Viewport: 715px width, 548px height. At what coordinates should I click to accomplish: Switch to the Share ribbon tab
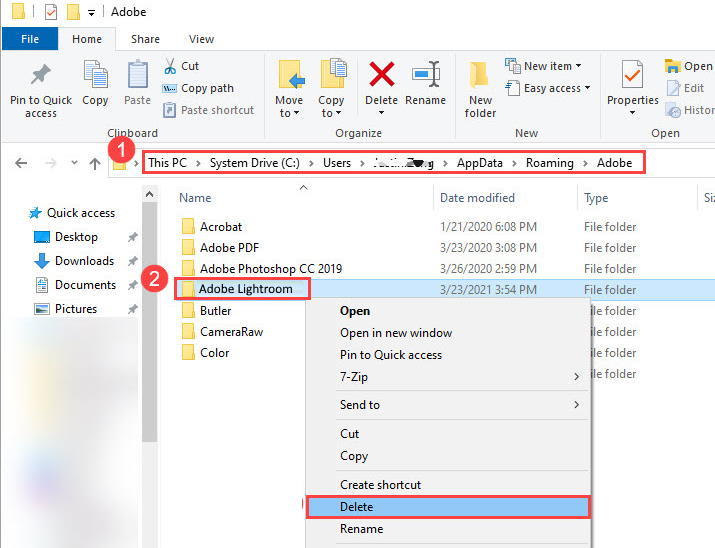pos(145,39)
